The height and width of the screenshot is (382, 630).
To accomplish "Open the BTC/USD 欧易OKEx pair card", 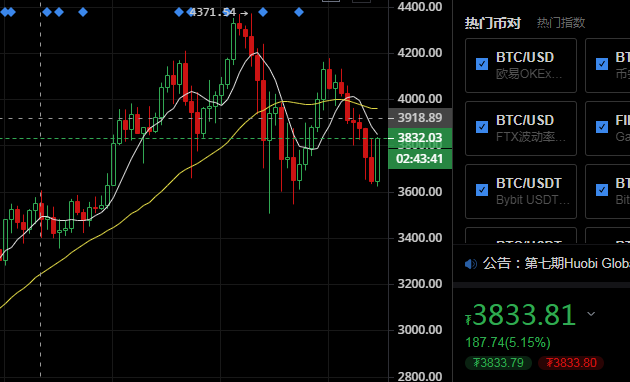I will (521, 65).
